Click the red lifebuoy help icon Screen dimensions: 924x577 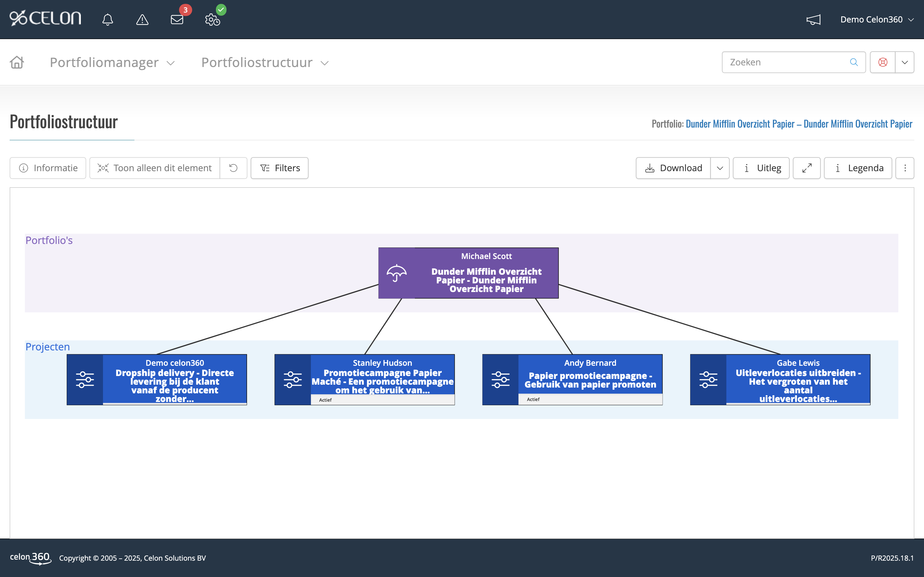(x=882, y=62)
